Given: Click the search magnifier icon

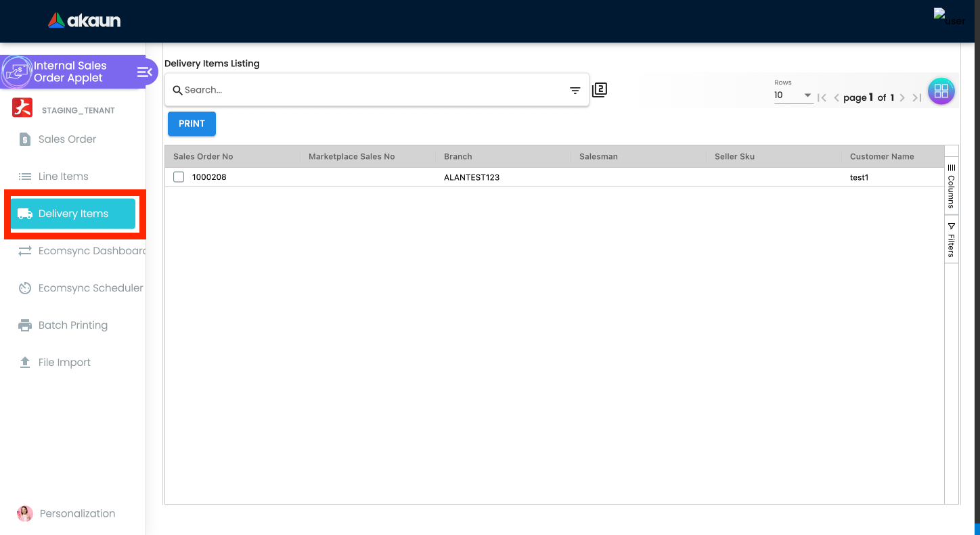Looking at the screenshot, I should [x=177, y=90].
